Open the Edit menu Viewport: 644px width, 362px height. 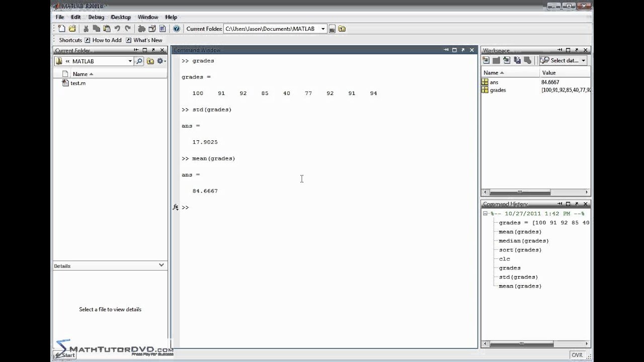[x=75, y=17]
